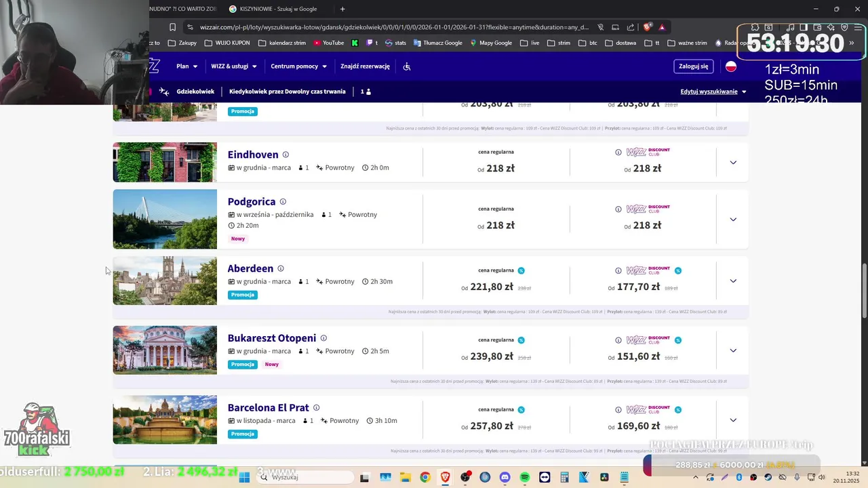Open kalendarz strim bookmarks folder
868x488 pixels.
click(x=282, y=43)
